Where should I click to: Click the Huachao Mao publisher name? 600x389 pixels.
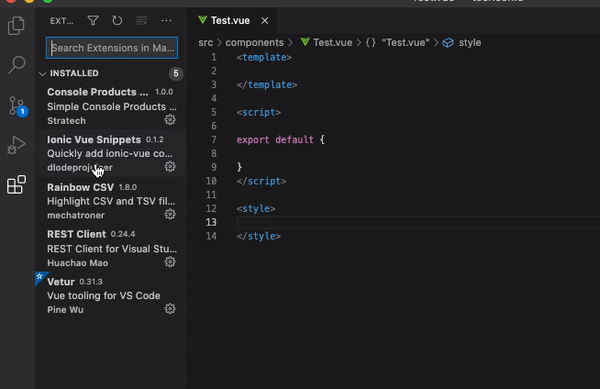pos(78,263)
